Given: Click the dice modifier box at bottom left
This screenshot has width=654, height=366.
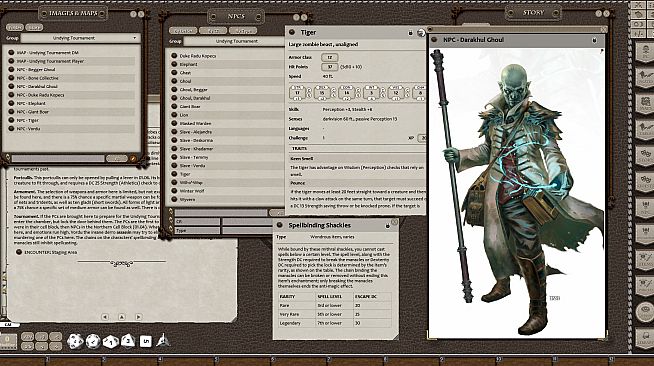Looking at the screenshot, I should point(8,341).
